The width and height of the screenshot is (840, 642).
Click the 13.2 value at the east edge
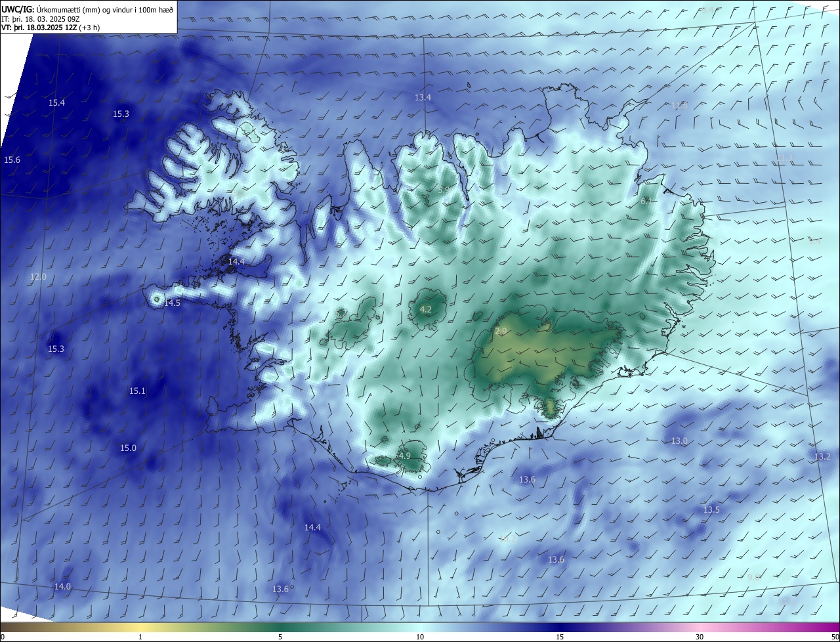click(x=822, y=457)
